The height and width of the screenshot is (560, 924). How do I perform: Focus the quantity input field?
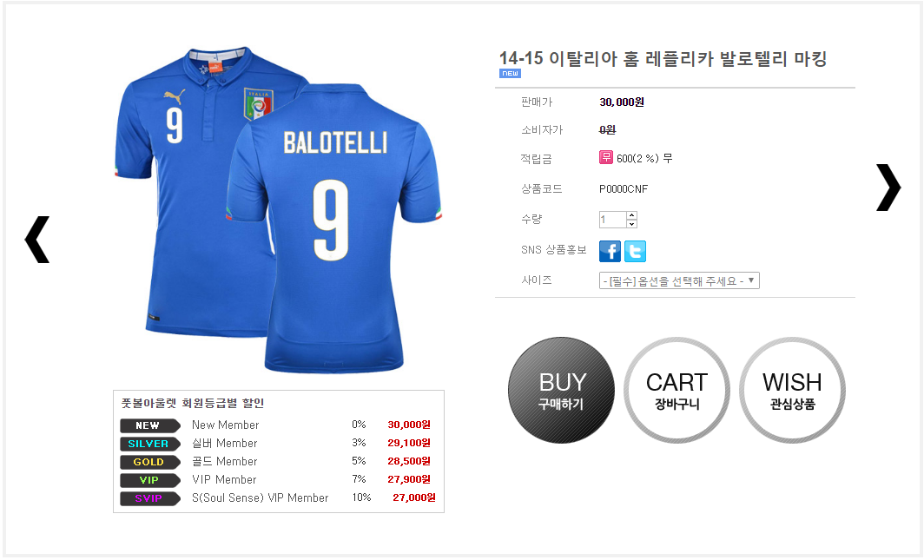[613, 220]
